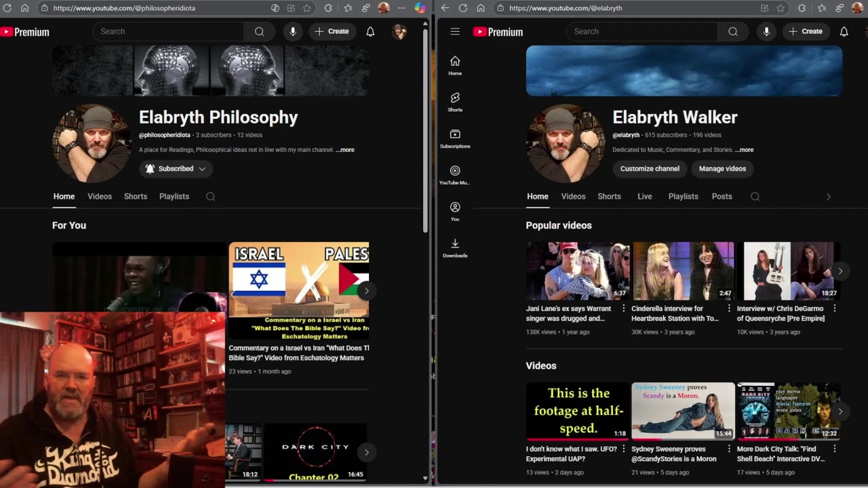Click the left browser address bar URL
The width and height of the screenshot is (868, 488).
click(x=124, y=8)
